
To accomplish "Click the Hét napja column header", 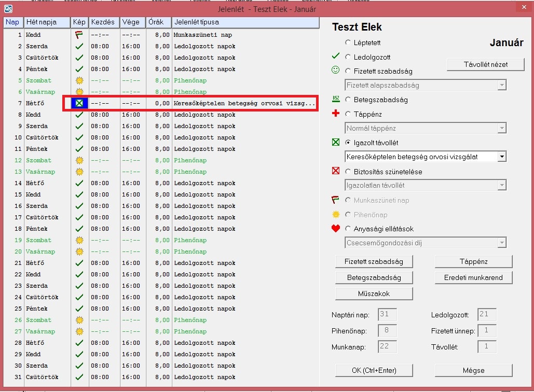I will pyautogui.click(x=47, y=22).
